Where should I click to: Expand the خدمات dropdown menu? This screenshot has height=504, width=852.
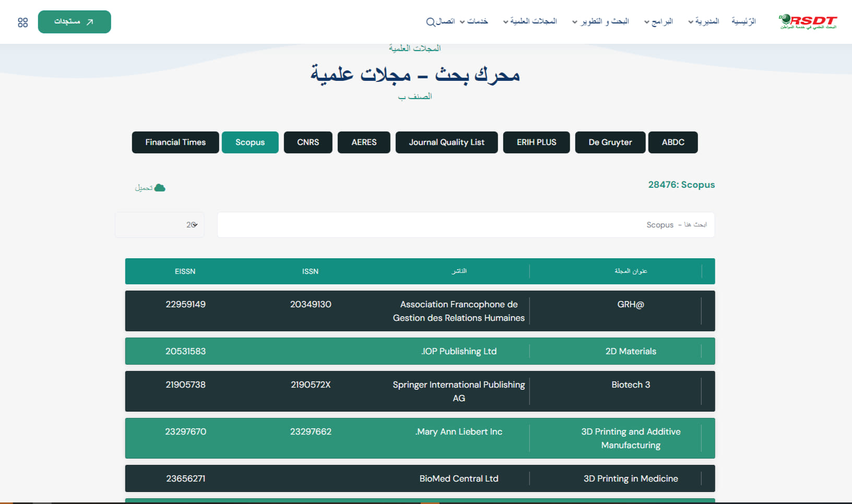(474, 21)
